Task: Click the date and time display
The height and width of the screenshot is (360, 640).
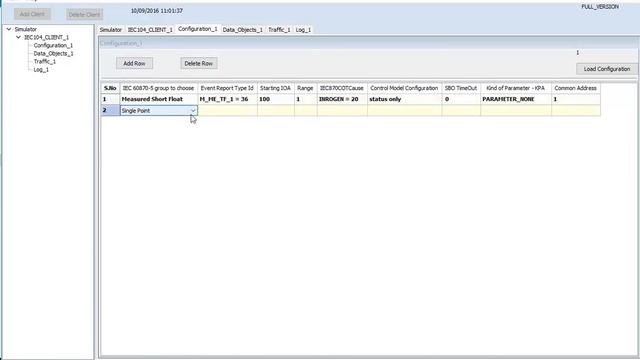Action: 157,11
